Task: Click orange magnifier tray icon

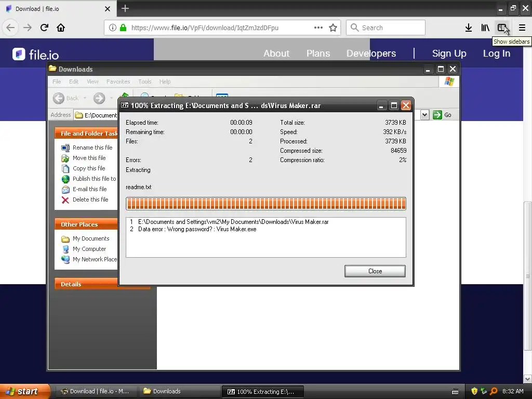Action: pos(494,391)
